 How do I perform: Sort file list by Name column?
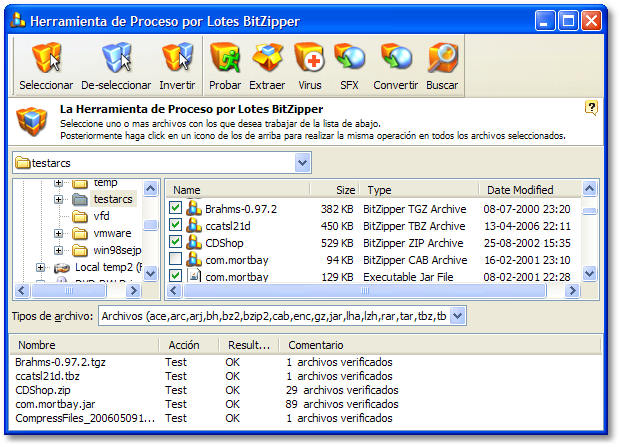[238, 190]
